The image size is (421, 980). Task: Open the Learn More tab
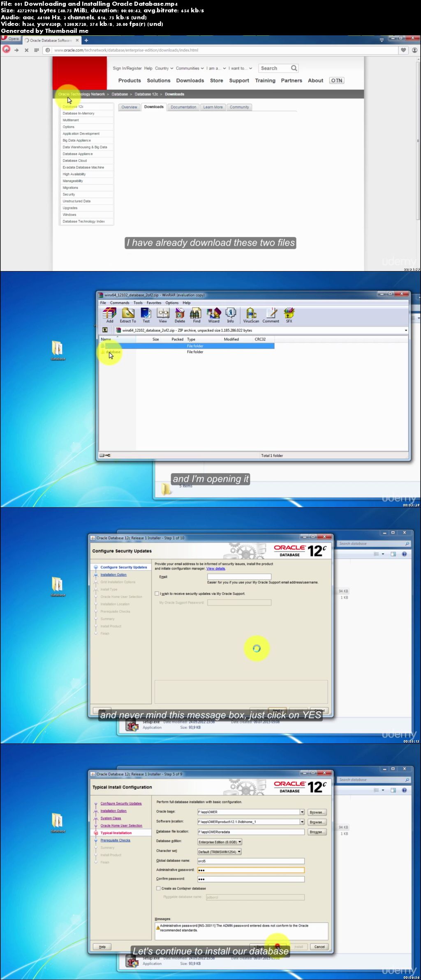tap(213, 107)
